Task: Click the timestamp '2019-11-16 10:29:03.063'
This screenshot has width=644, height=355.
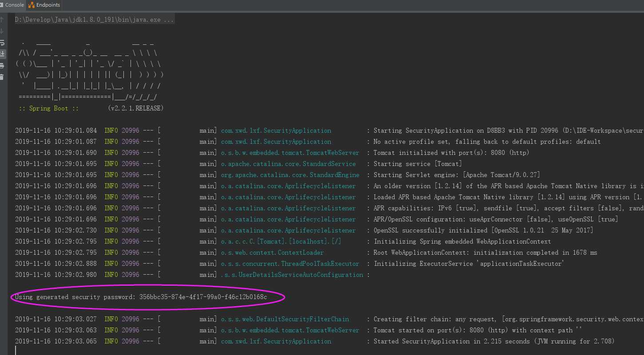Action: [x=56, y=330]
